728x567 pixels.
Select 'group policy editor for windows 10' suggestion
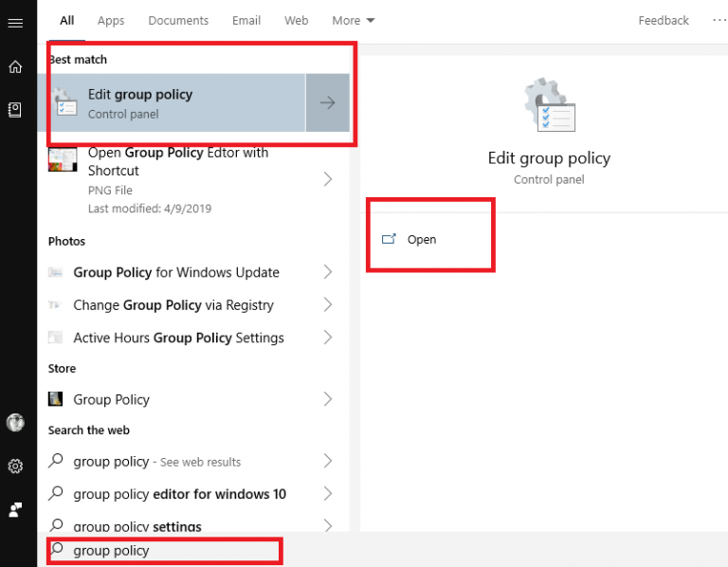[x=193, y=493]
